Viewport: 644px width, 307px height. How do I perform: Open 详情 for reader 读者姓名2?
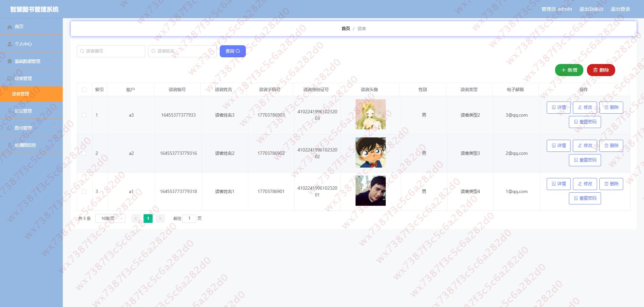pos(558,146)
